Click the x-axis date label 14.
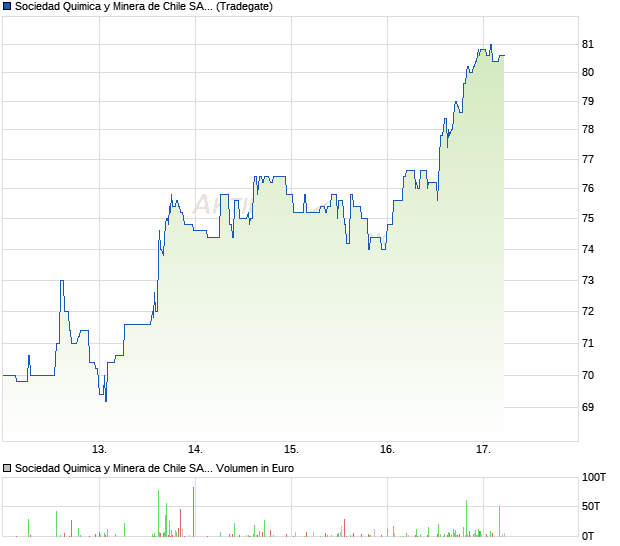The height and width of the screenshot is (546, 620). point(195,450)
